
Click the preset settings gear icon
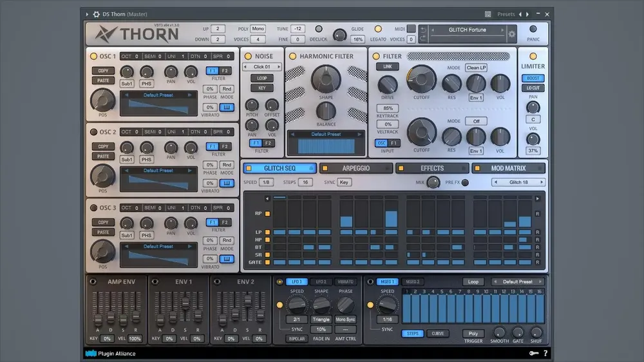point(512,35)
